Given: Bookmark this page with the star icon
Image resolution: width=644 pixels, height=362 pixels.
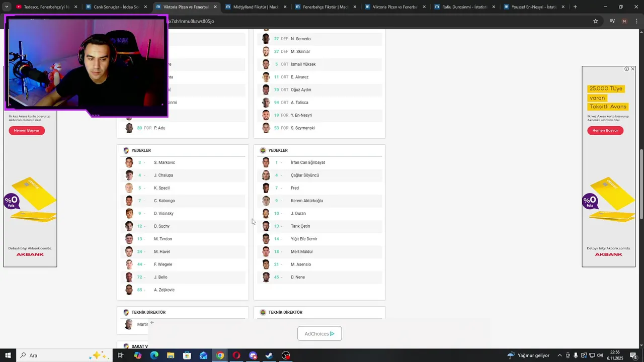Looking at the screenshot, I should (x=596, y=21).
